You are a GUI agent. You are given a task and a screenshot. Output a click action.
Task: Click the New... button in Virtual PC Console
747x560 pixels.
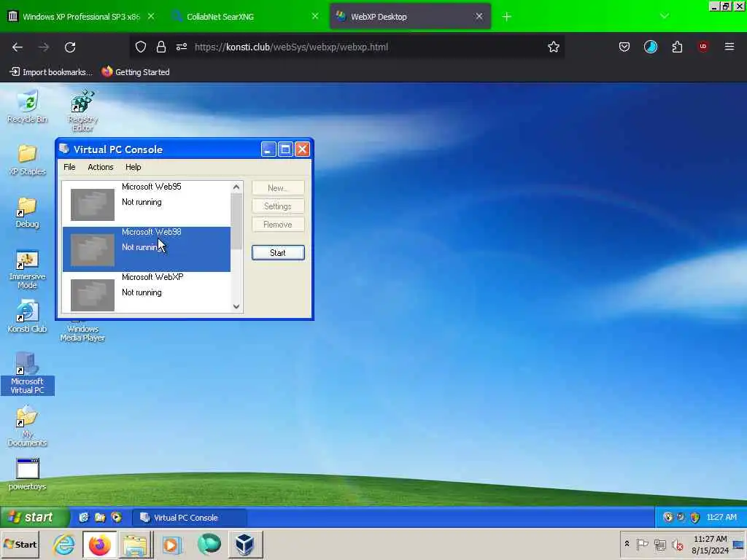click(278, 188)
